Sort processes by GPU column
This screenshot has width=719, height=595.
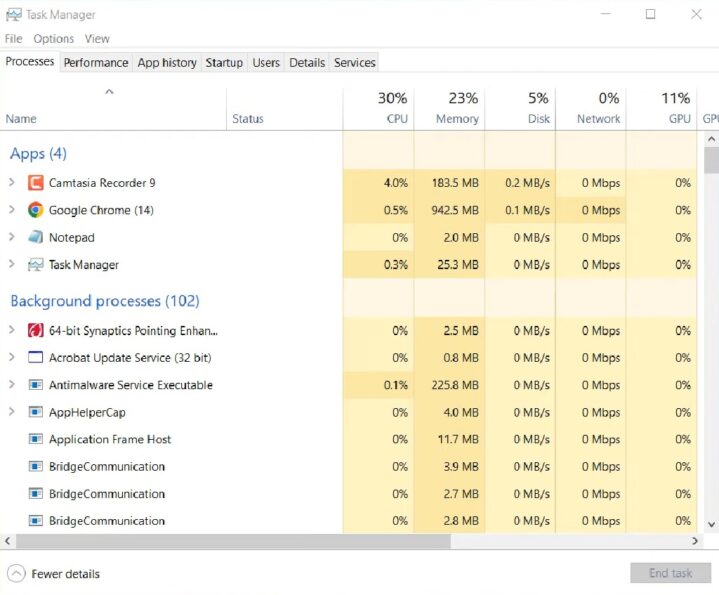pos(661,109)
